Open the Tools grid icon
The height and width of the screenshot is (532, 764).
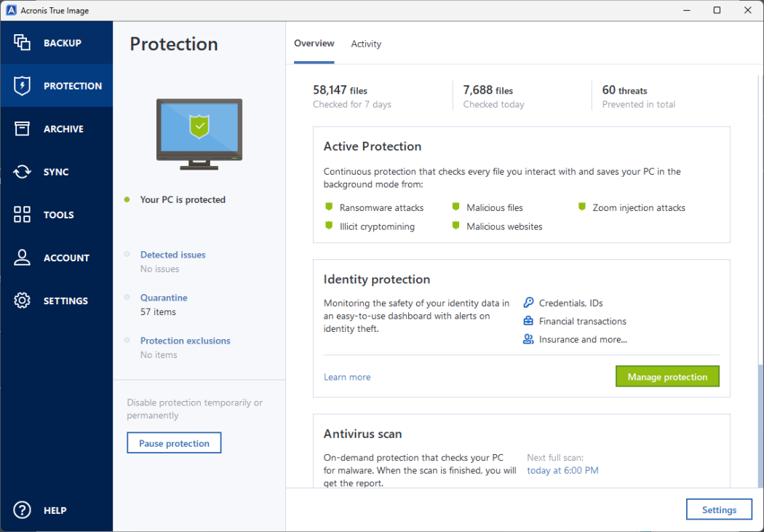coord(22,214)
